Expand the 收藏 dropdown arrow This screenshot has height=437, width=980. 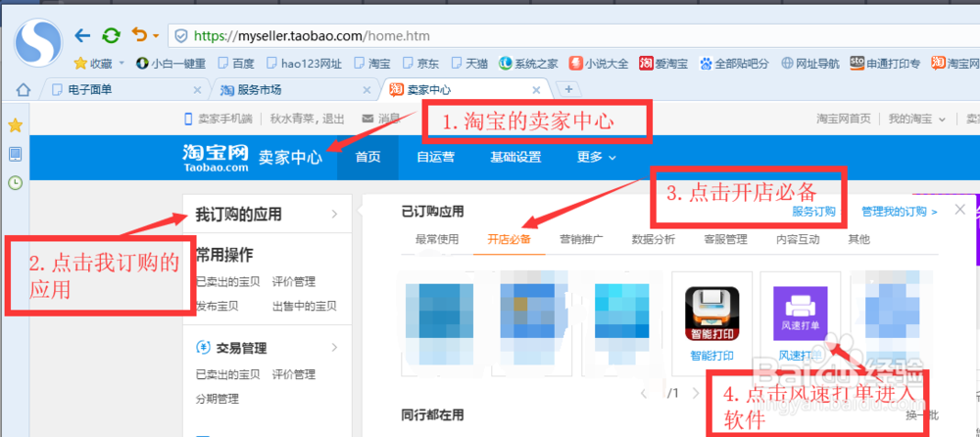coord(122,63)
